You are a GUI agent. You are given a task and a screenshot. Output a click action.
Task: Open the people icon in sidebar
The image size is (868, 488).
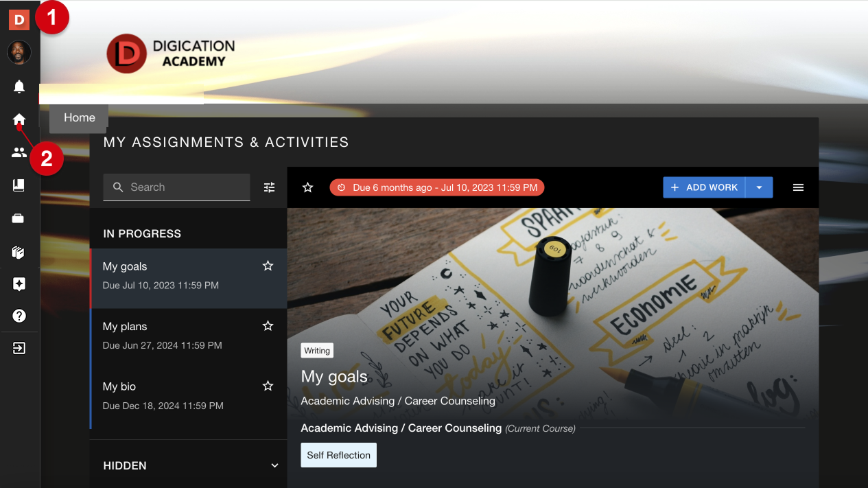[x=19, y=152]
